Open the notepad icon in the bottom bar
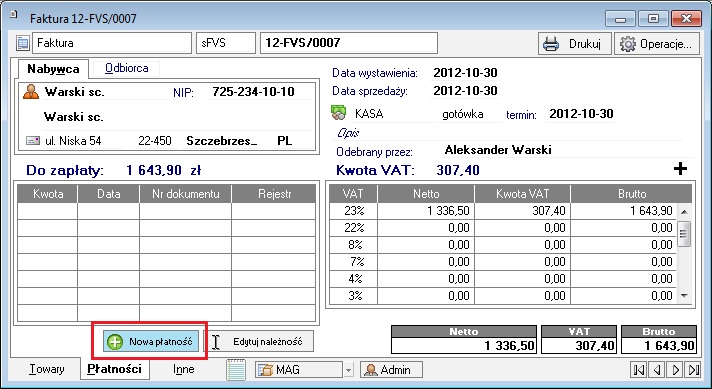This screenshot has width=712, height=389. 236,369
